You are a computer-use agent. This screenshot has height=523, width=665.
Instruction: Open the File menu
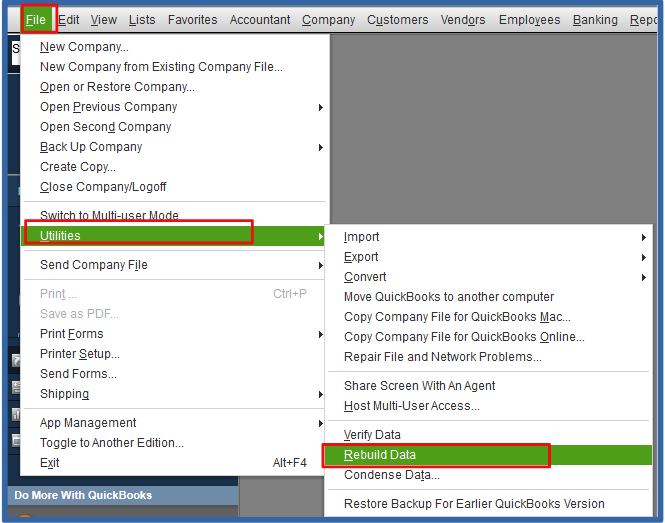click(36, 20)
